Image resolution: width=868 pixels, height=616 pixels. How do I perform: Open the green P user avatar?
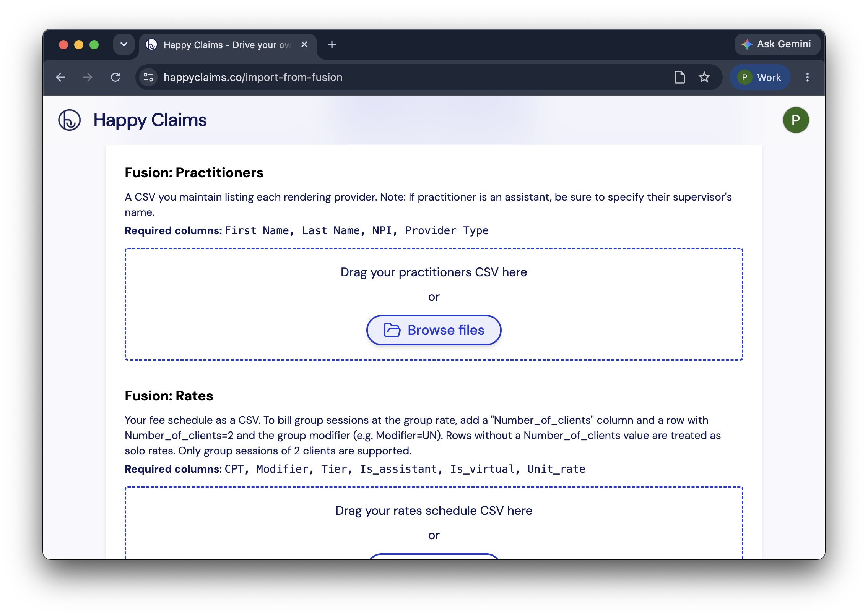click(x=795, y=120)
